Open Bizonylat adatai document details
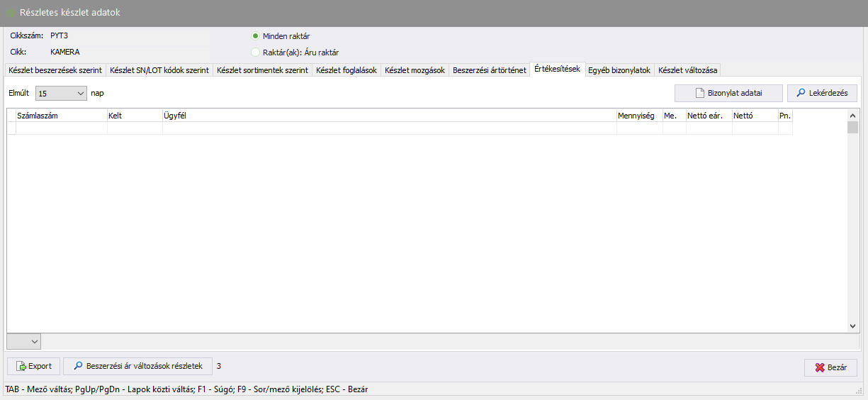The height and width of the screenshot is (400, 868). pos(728,93)
